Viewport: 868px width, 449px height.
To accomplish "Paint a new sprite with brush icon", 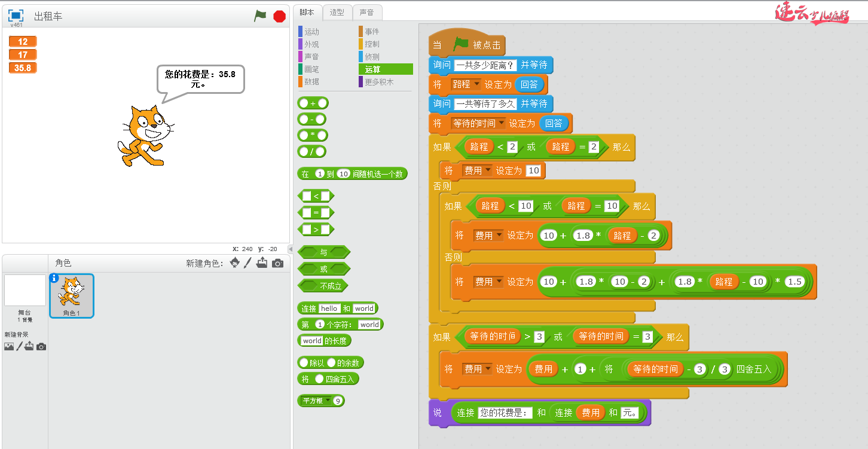I will click(248, 263).
